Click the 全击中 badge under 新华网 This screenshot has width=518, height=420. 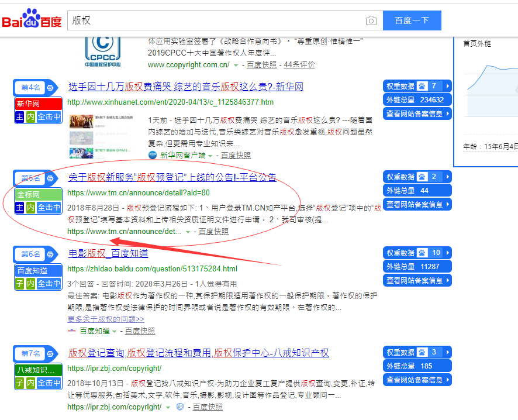[x=49, y=116]
